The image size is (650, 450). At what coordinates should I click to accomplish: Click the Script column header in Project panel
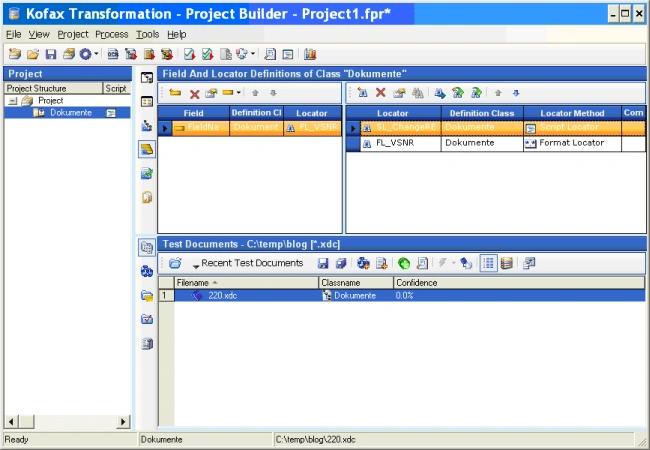(117, 88)
